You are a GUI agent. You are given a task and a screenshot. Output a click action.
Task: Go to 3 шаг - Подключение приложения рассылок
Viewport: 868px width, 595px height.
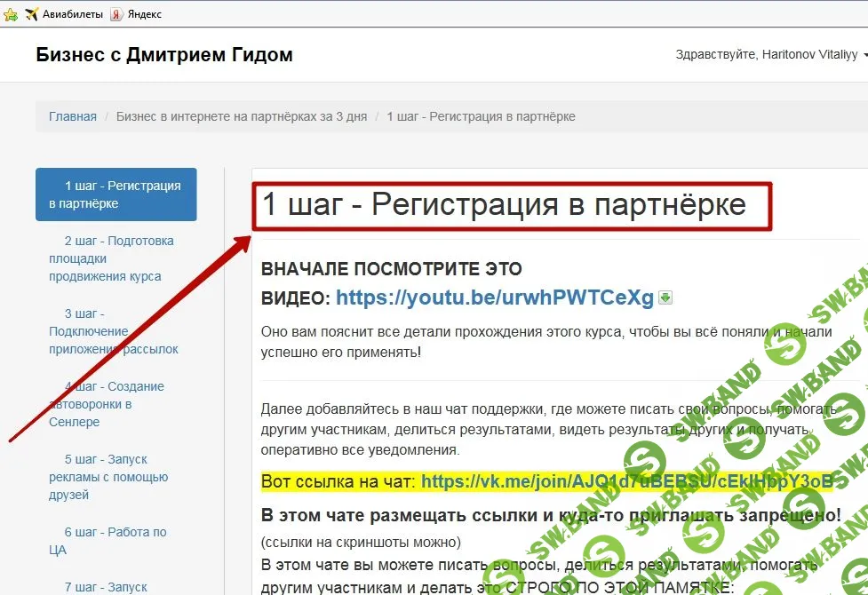113,331
